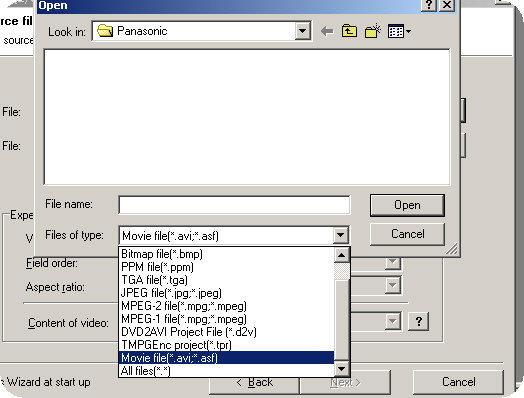
Task: Select MPEG-2 file(*.mpg;*.mpeg) type
Action: point(226,306)
